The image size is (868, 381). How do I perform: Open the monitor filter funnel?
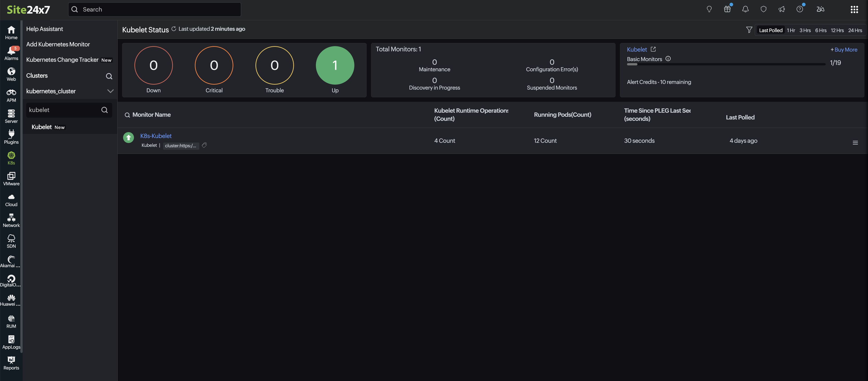pos(749,30)
